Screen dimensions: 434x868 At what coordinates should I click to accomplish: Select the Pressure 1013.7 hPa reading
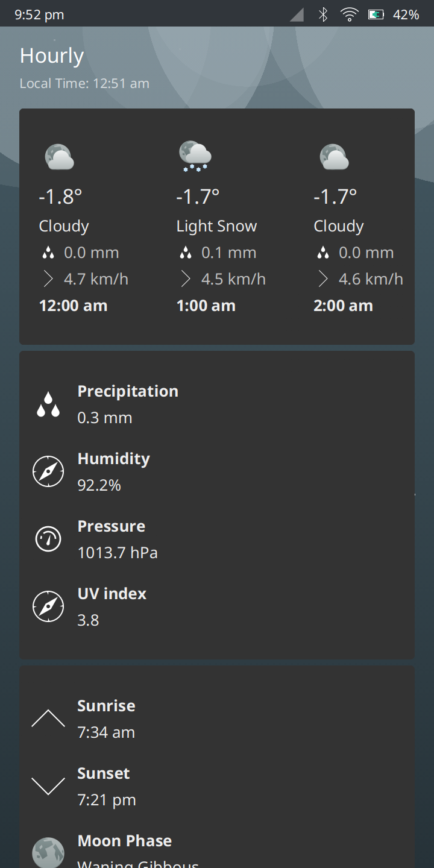coord(118,552)
